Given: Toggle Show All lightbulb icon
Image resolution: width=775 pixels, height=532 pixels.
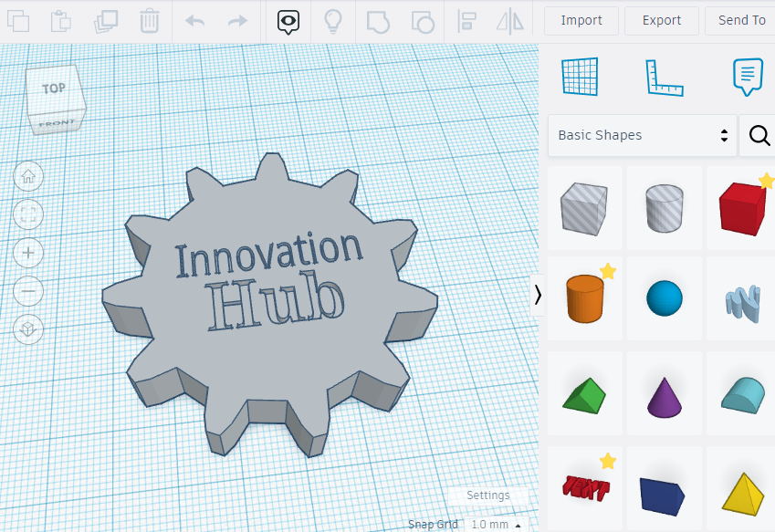Looking at the screenshot, I should click(x=333, y=20).
